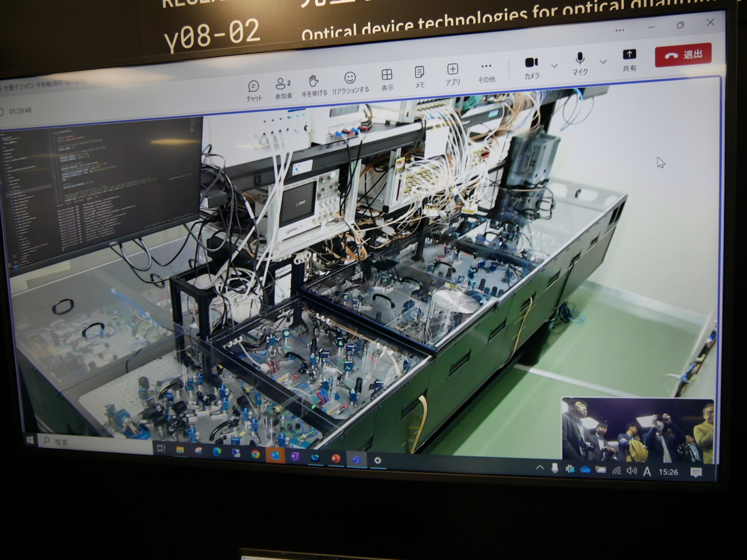Open the chat (チャット) panel
This screenshot has height=560, width=747.
(x=254, y=91)
